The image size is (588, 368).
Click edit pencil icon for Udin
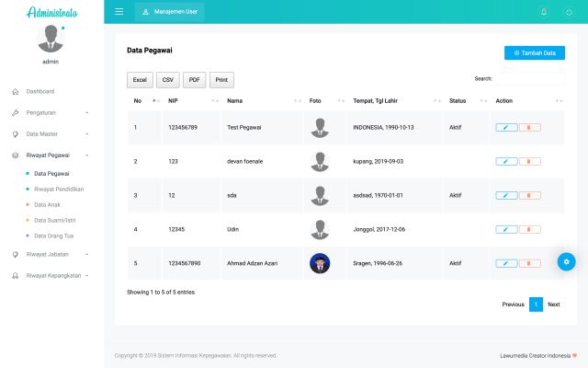point(505,229)
